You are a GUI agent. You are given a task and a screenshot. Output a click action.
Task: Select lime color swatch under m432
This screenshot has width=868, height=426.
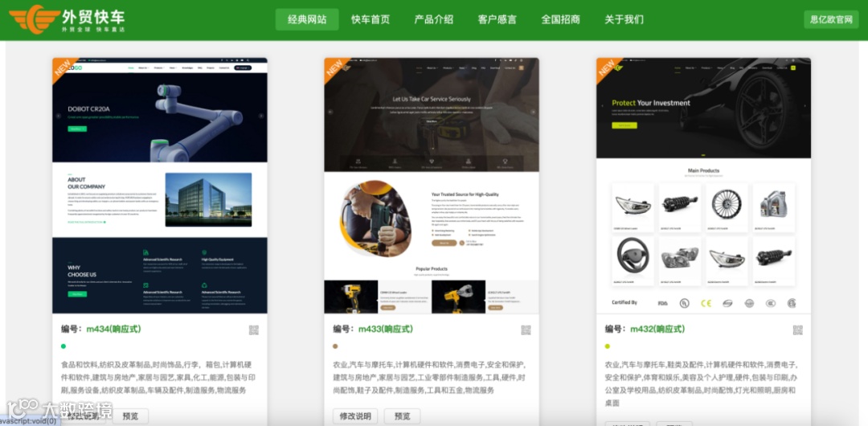pos(608,346)
